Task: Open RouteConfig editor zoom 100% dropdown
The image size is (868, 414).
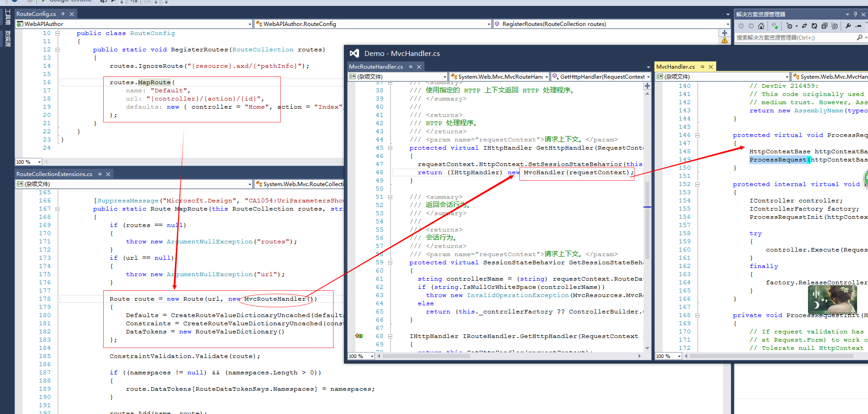Action: click(40, 162)
